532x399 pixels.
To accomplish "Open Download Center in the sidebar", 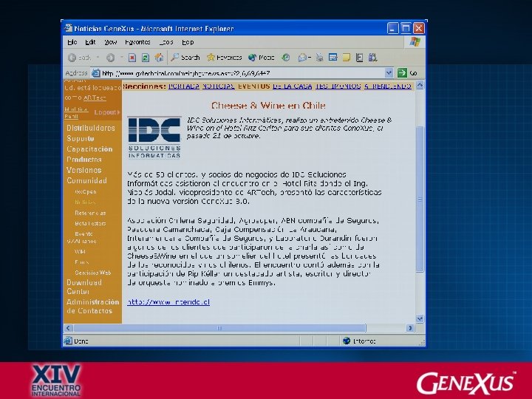I will pyautogui.click(x=83, y=287).
